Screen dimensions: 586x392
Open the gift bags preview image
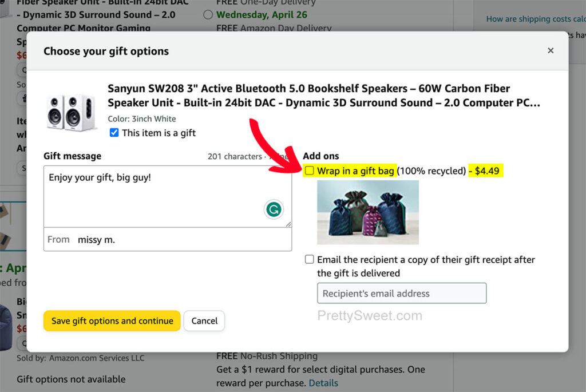(x=368, y=212)
